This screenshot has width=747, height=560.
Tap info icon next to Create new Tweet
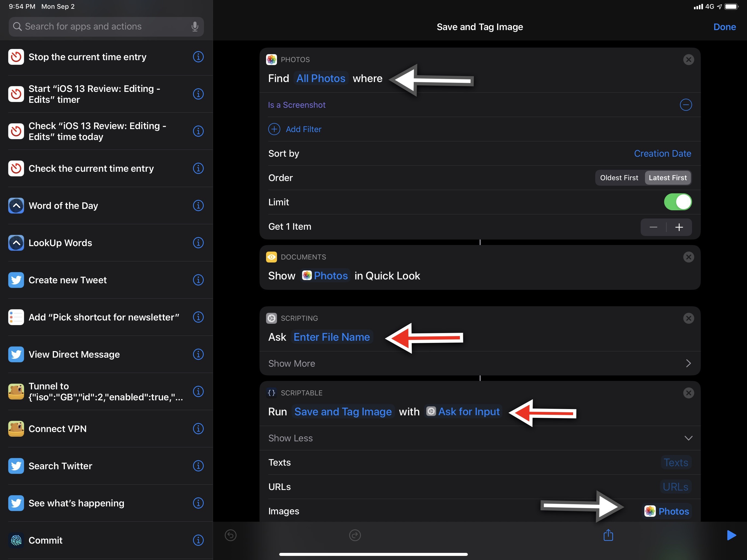198,280
